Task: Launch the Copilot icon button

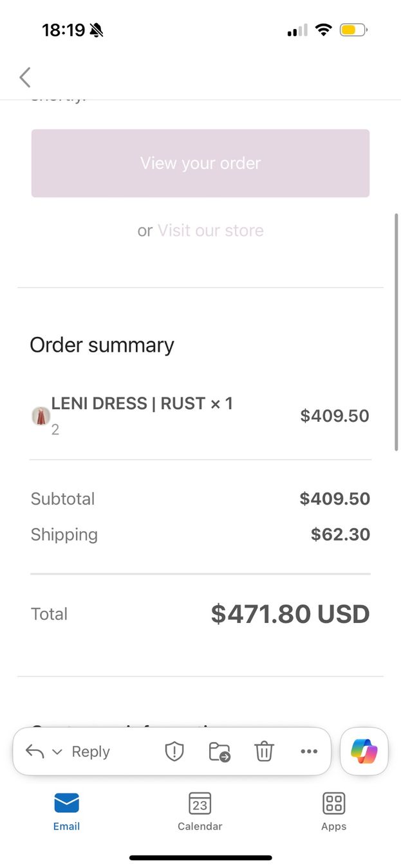Action: click(x=364, y=752)
